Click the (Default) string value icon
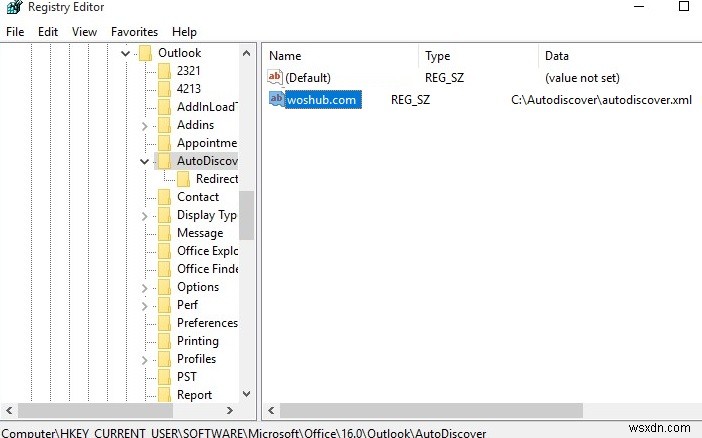Screen dimensions: 702x438 coord(275,77)
